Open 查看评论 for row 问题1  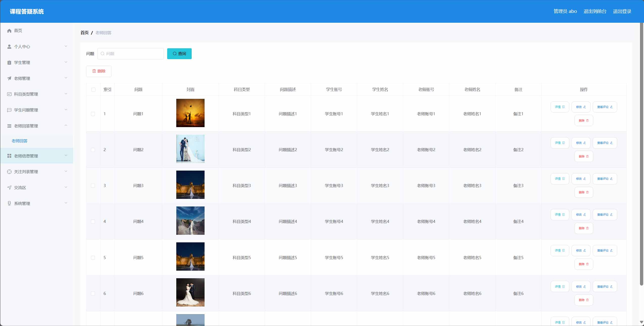(x=605, y=107)
